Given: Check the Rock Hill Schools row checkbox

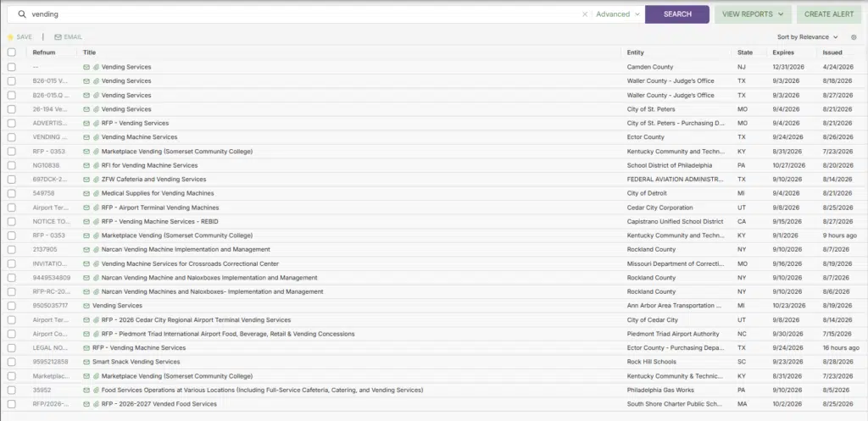Looking at the screenshot, I should pyautogui.click(x=12, y=362).
